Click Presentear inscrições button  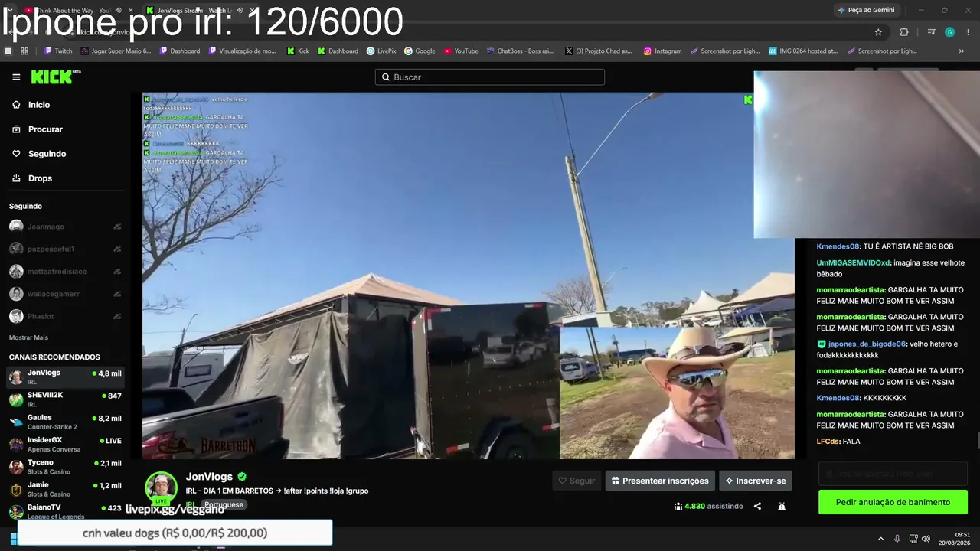click(x=660, y=481)
